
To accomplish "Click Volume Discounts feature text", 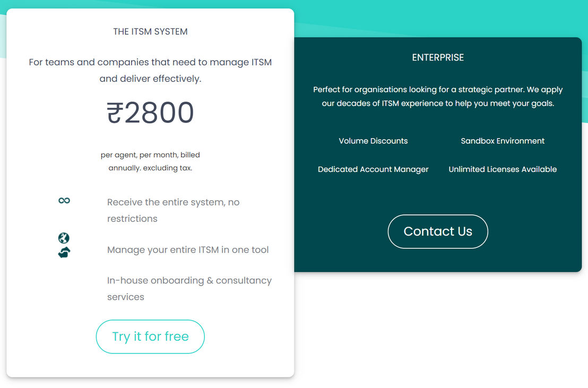I will [373, 141].
